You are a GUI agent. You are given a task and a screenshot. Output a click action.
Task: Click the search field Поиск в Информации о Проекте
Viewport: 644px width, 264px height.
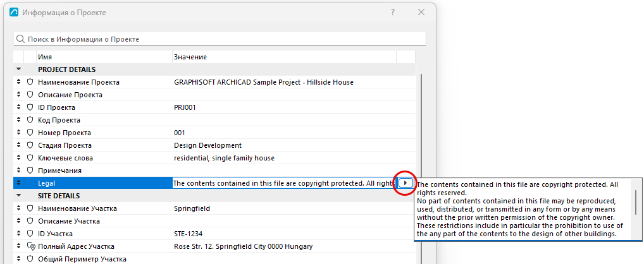(220, 39)
